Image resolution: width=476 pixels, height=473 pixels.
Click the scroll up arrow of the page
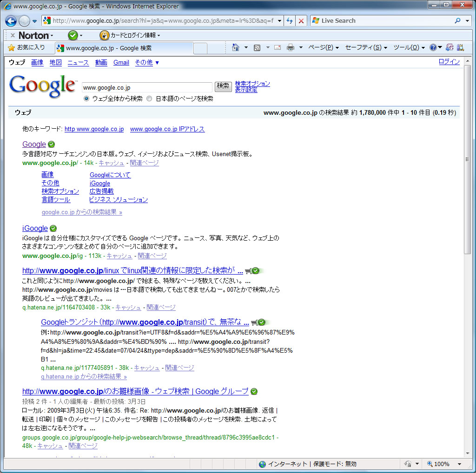tap(468, 61)
